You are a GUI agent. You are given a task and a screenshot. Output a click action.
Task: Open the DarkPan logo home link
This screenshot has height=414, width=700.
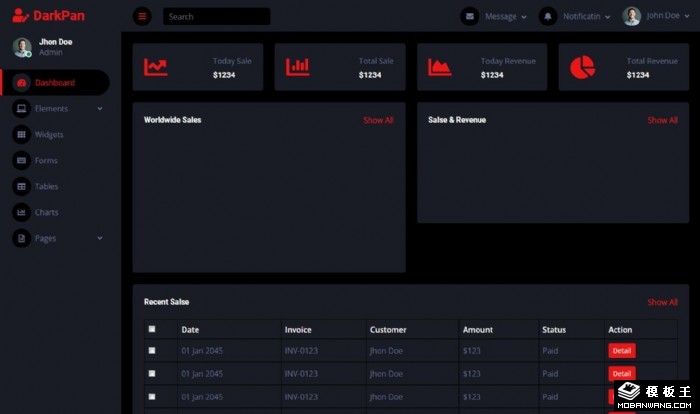(48, 16)
